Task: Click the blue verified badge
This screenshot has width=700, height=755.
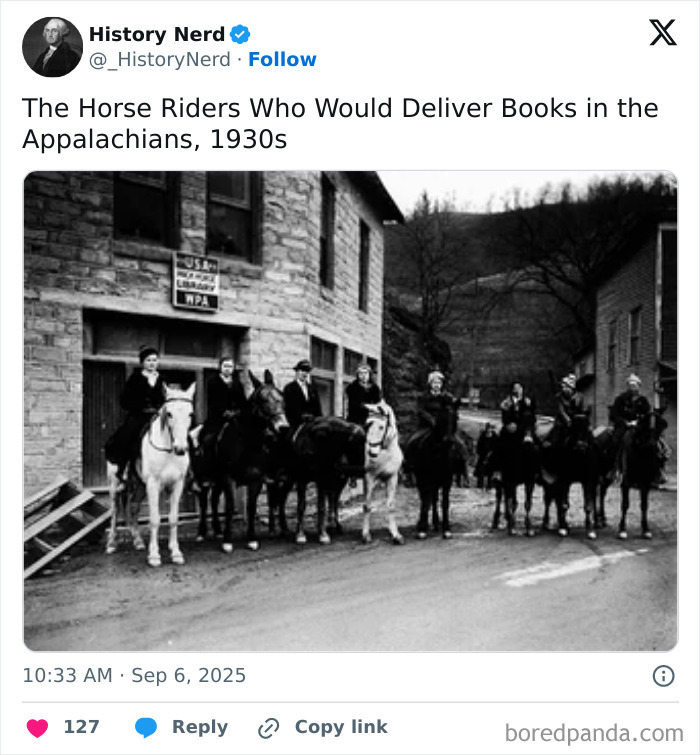Action: (x=240, y=34)
